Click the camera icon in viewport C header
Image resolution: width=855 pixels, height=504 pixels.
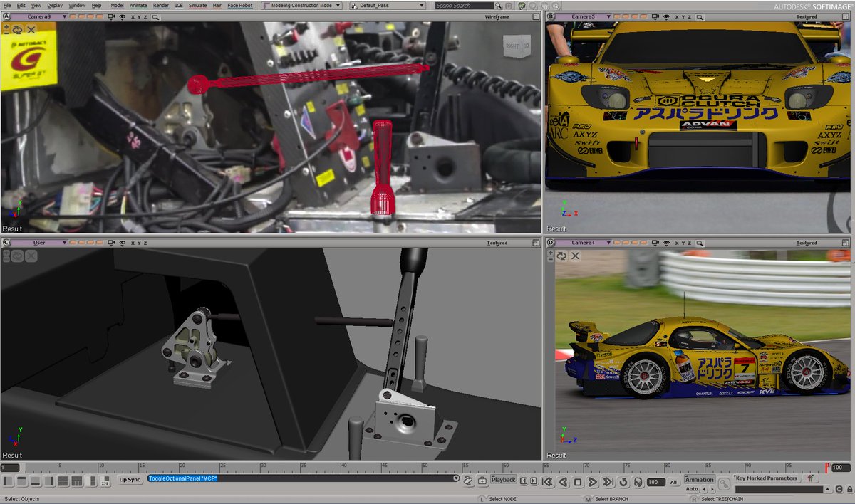tap(112, 243)
